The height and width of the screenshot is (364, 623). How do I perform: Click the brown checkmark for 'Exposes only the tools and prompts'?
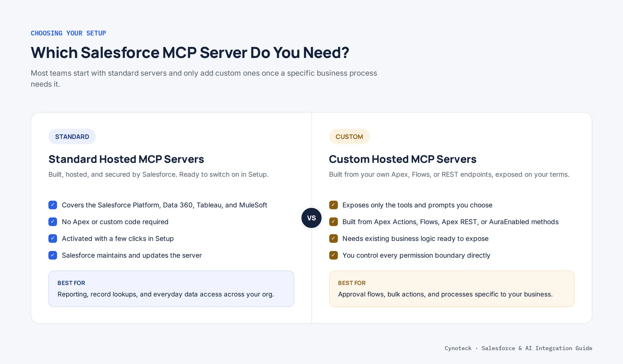click(333, 205)
